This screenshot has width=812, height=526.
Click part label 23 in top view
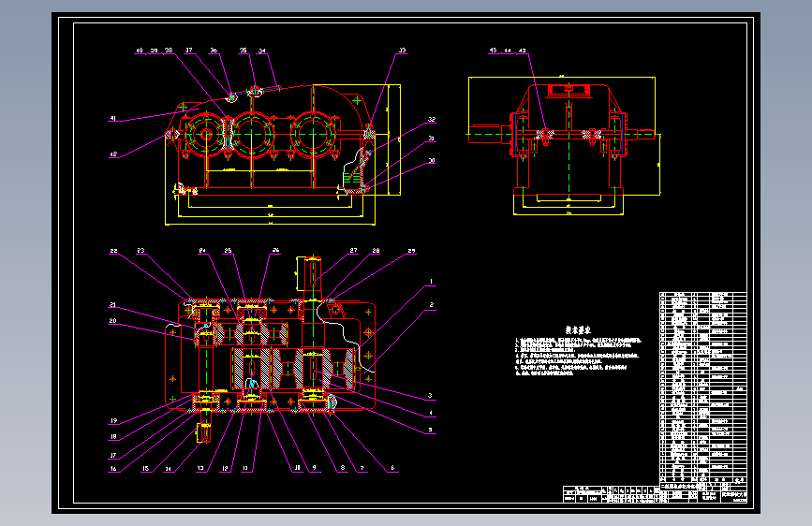click(140, 251)
